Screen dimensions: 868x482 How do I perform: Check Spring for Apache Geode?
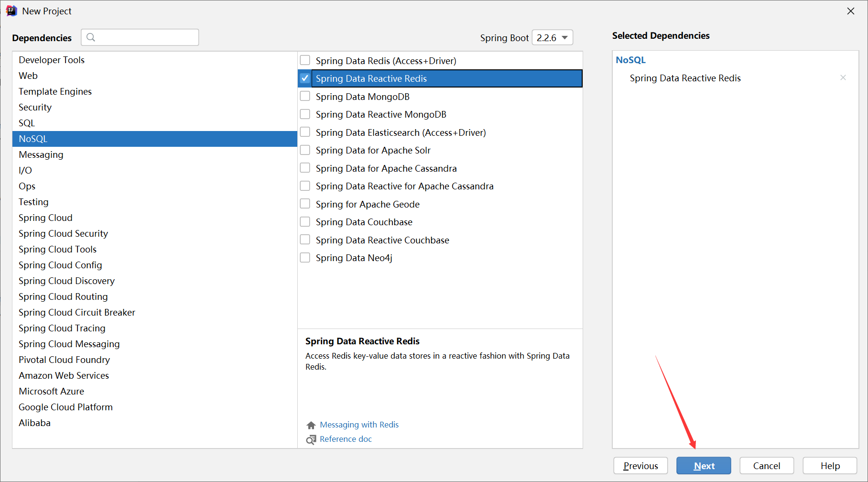(x=305, y=204)
